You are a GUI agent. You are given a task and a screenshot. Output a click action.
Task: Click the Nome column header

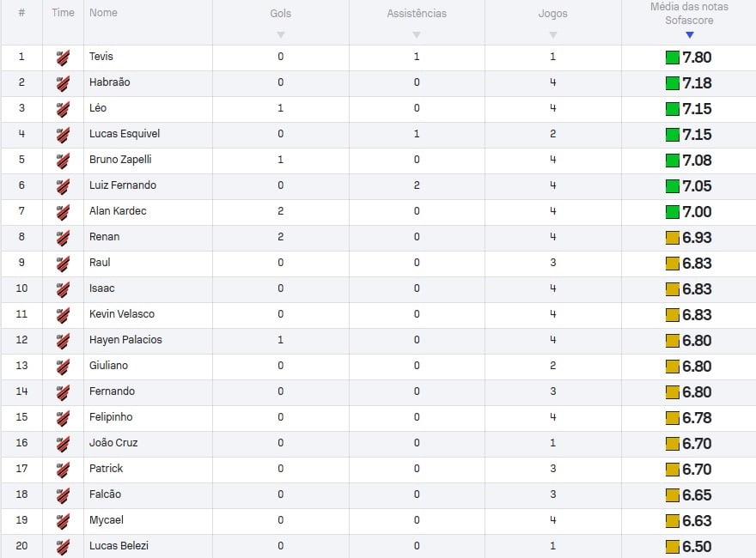click(103, 13)
